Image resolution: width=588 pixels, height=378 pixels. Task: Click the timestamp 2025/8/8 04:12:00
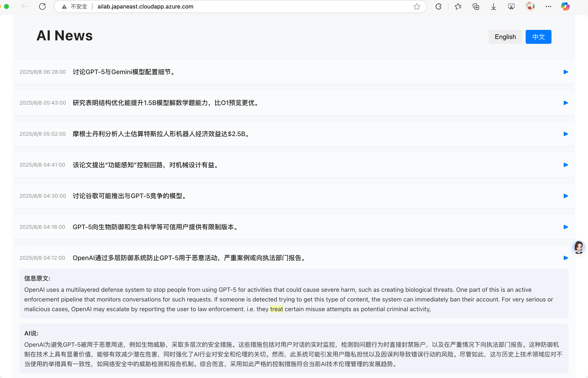click(42, 258)
